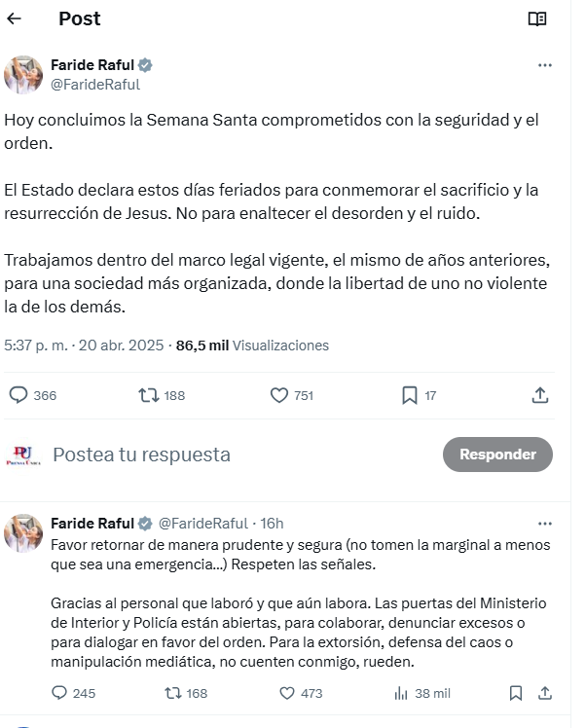Screen dimensions: 586x728
Task: Open @FarideRaful handle under main author
Action: (x=95, y=85)
